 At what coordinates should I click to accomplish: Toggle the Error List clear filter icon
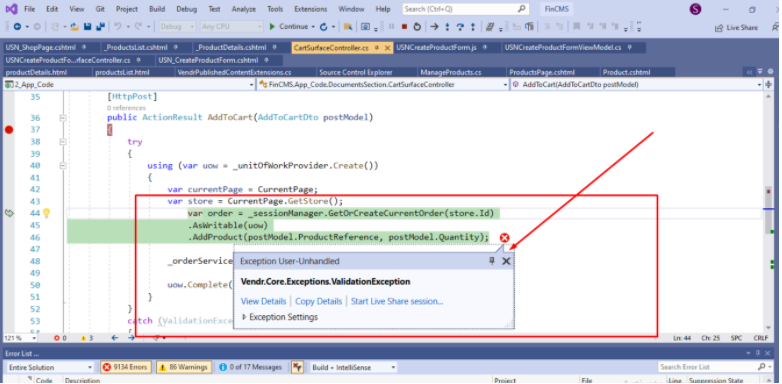[297, 368]
